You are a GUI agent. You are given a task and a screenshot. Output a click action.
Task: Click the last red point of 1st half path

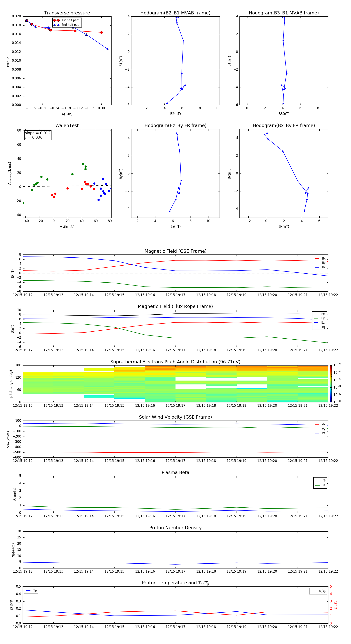101,33
